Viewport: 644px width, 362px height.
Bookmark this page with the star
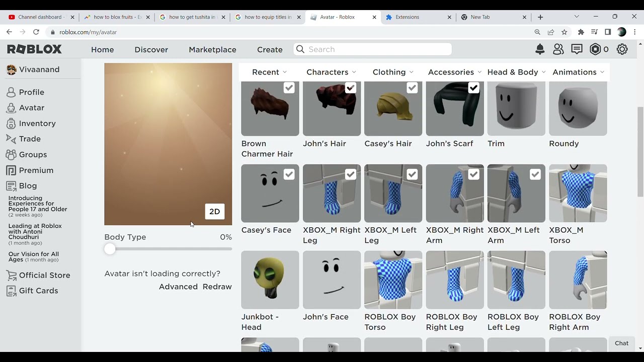pos(565,32)
